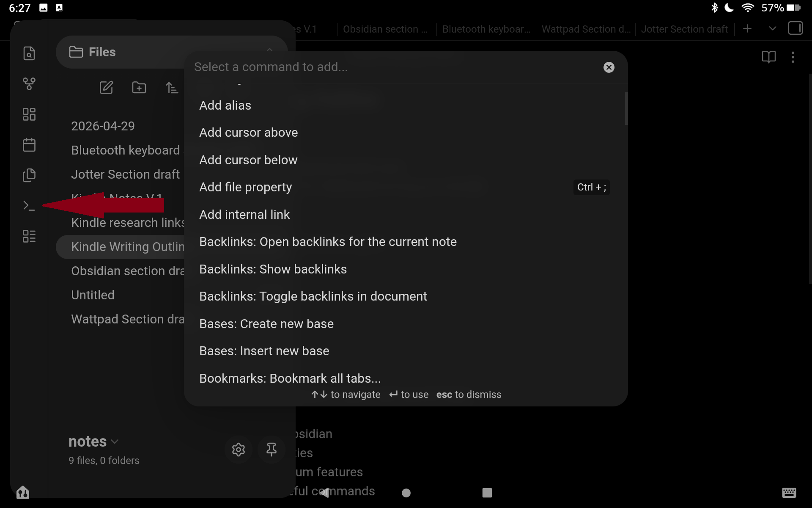
Task: Switch to the 'Obsidian section ...' tab
Action: [x=385, y=29]
